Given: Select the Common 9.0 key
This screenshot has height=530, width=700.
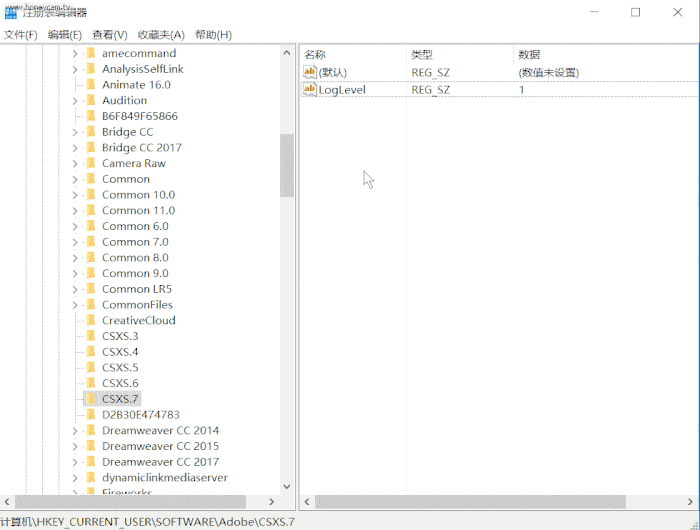Looking at the screenshot, I should [x=135, y=273].
